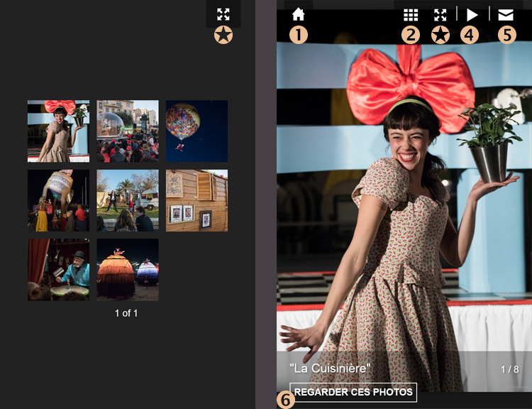The width and height of the screenshot is (532, 409).
Task: Click the Home icon in right panel
Action: (x=298, y=15)
